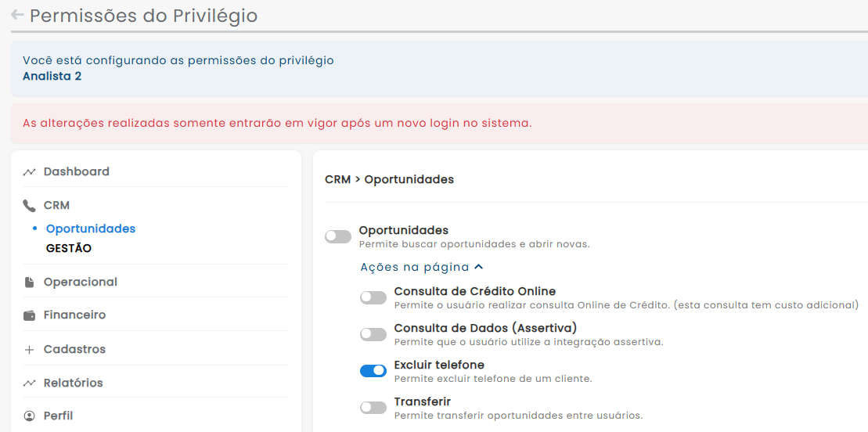Collapse the Ações na página section
This screenshot has height=432, width=868.
421,267
